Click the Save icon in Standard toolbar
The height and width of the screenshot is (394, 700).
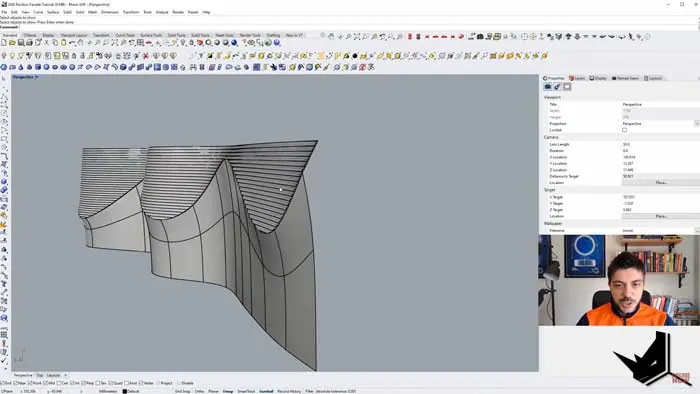point(21,43)
